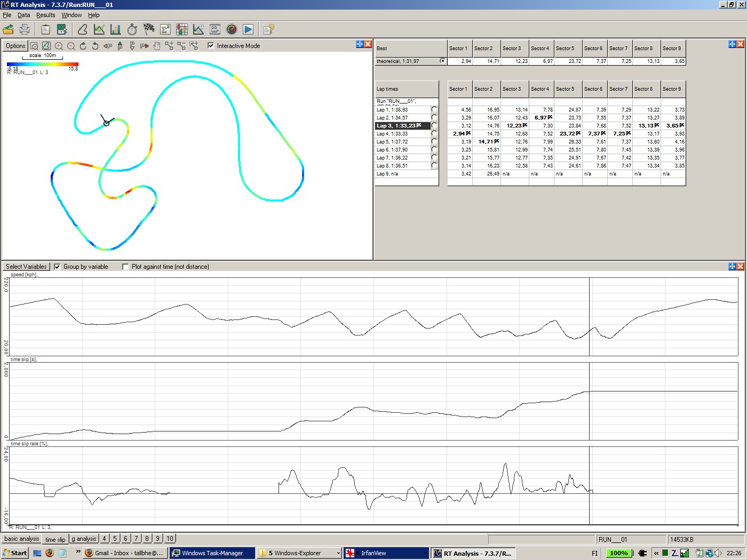This screenshot has width=747, height=560.
Task: Click the clipboard icon in the main toolbar
Action: point(45,29)
